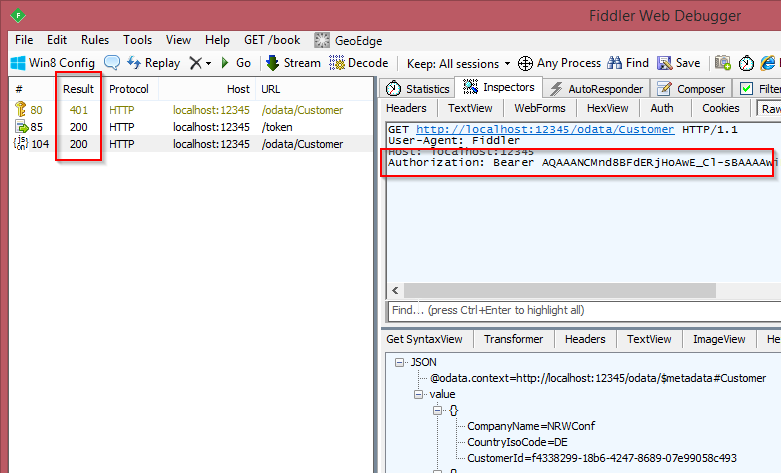
Task: Click the Remove X icon
Action: pyautogui.click(x=195, y=63)
